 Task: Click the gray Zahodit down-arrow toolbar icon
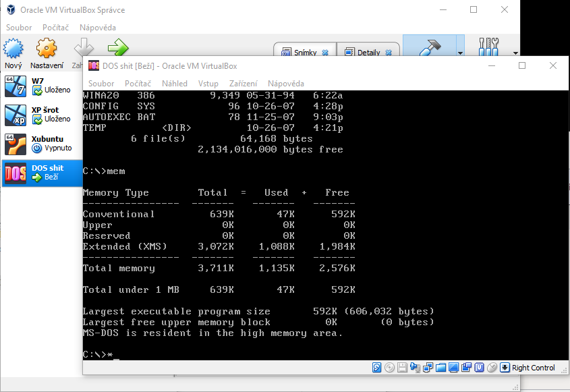(82, 47)
